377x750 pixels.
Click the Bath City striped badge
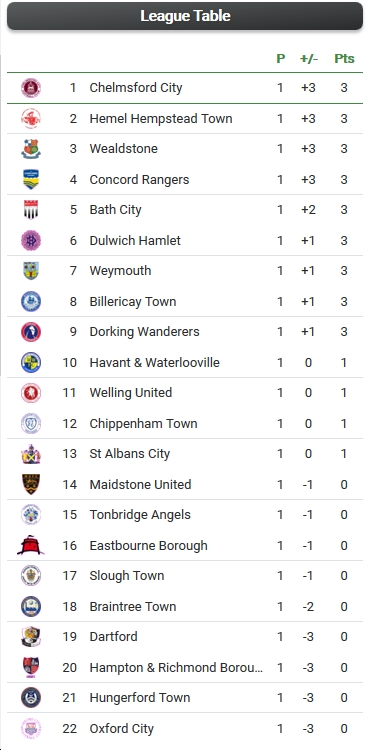pos(31,210)
